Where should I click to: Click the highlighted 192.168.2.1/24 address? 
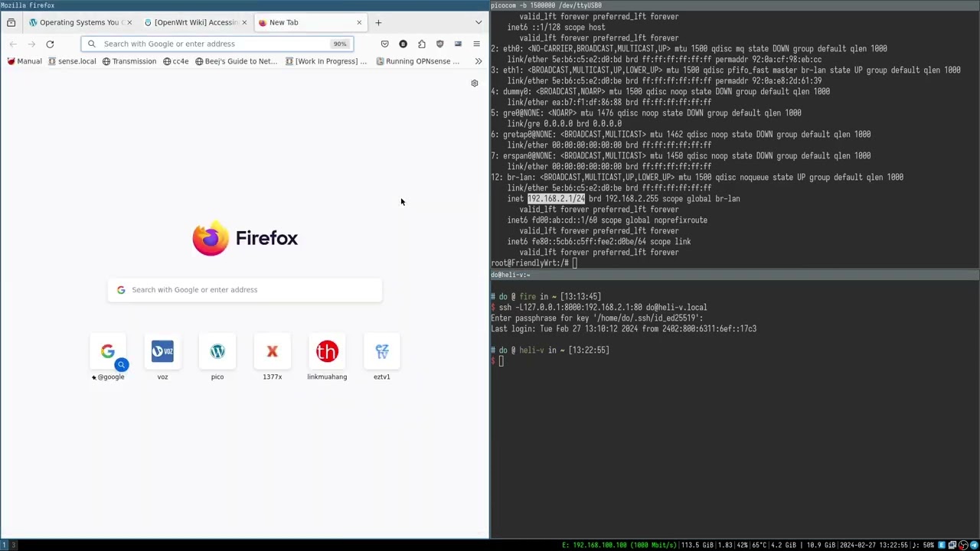556,199
